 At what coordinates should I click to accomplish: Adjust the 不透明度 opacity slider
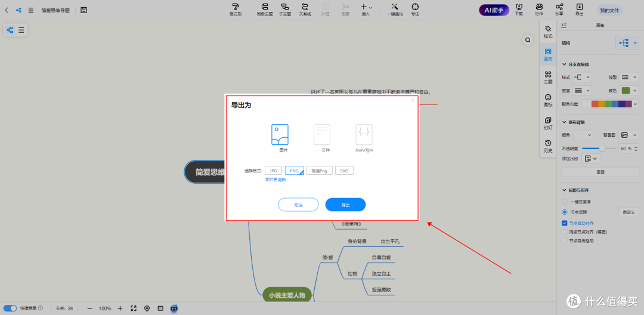[599, 149]
